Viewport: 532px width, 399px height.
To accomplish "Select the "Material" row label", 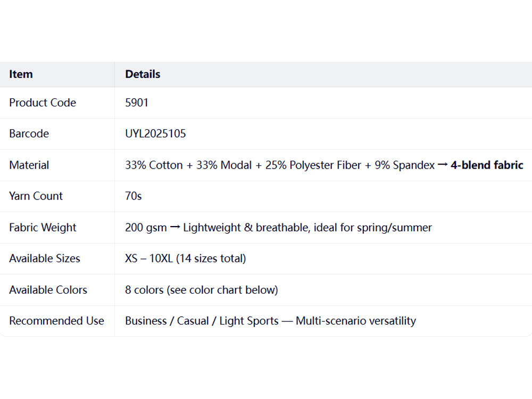I will [x=29, y=165].
